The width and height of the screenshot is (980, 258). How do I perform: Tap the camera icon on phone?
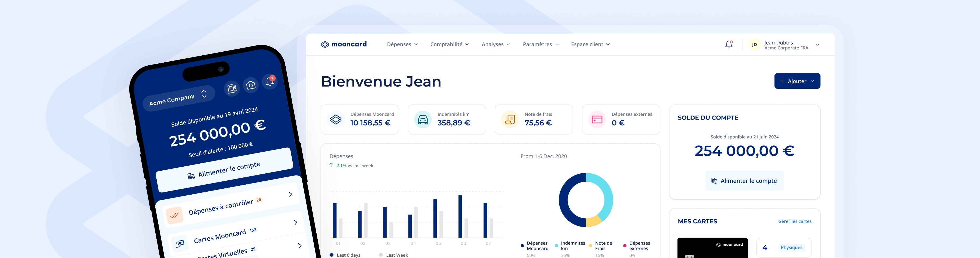[251, 85]
